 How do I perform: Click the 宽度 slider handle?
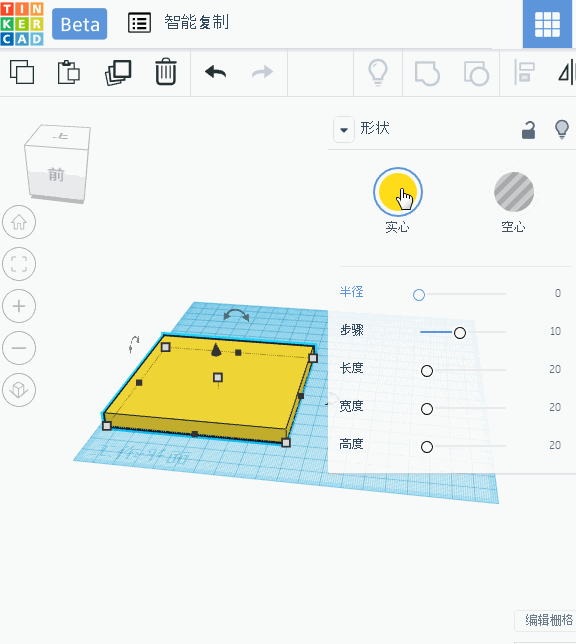tap(427, 409)
